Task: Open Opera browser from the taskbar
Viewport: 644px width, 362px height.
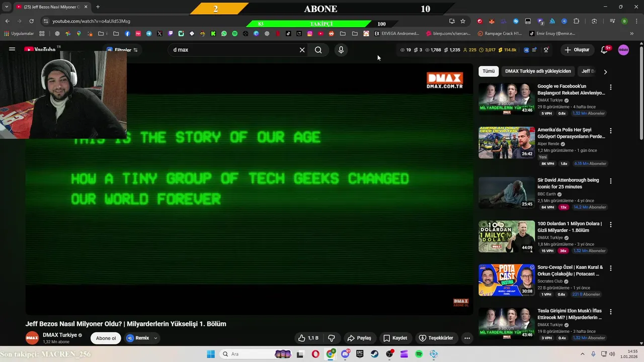Action: tap(315, 354)
